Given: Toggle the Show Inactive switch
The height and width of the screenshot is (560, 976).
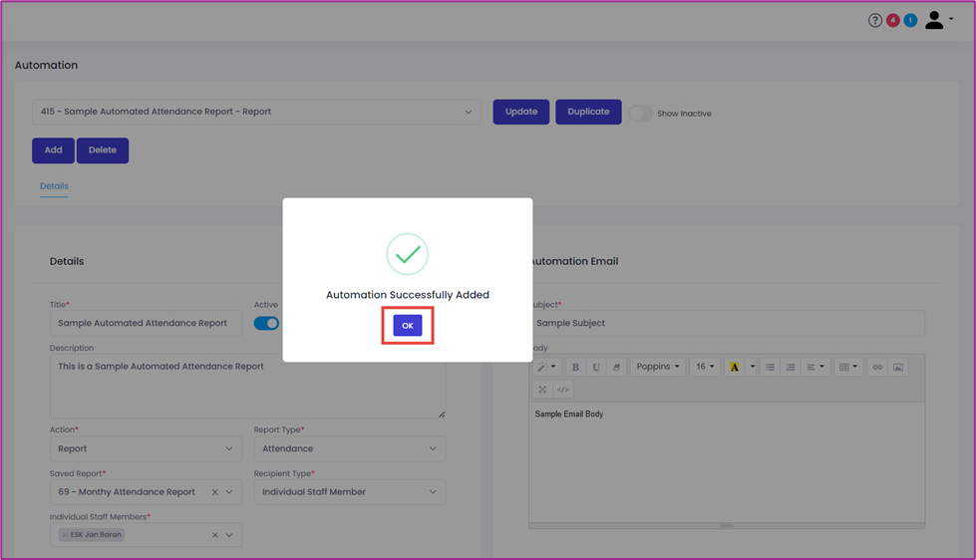Looking at the screenshot, I should coord(640,114).
